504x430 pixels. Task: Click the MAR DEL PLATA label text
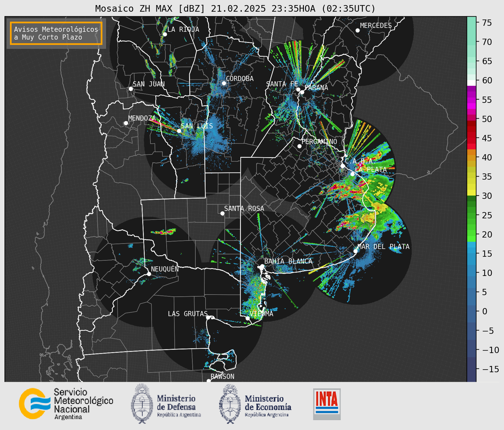383,247
